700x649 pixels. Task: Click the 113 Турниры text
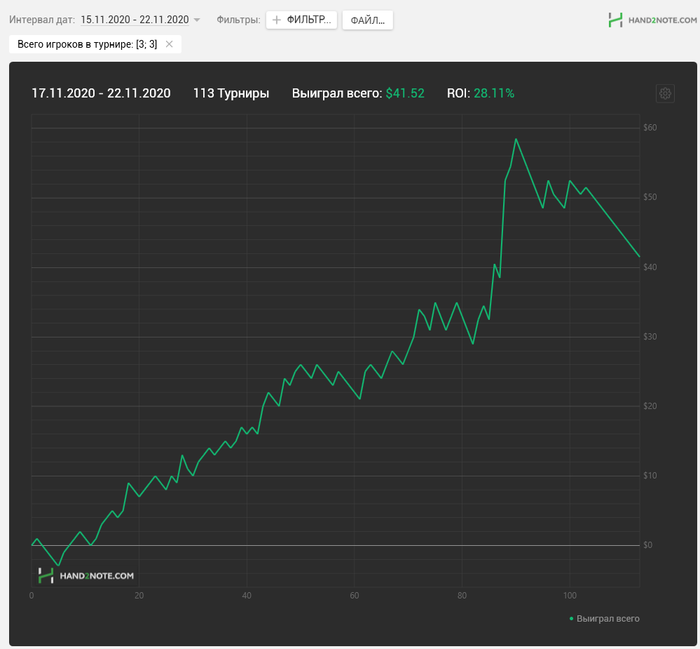pos(231,93)
